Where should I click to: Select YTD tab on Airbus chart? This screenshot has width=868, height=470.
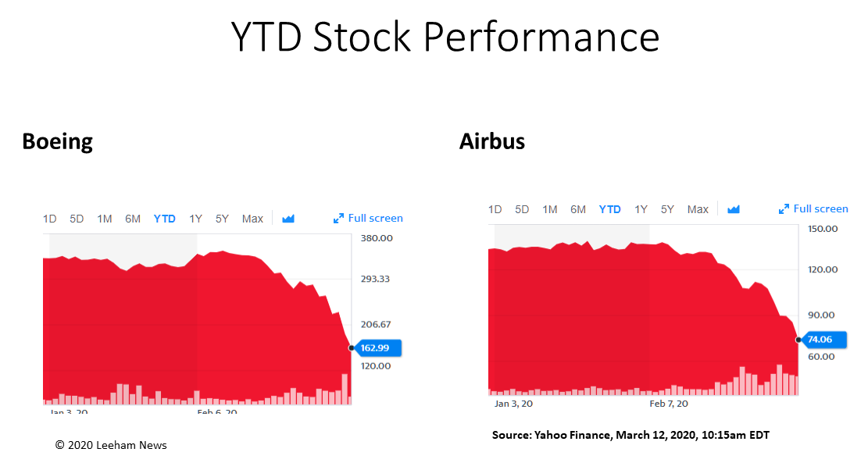[x=610, y=209]
